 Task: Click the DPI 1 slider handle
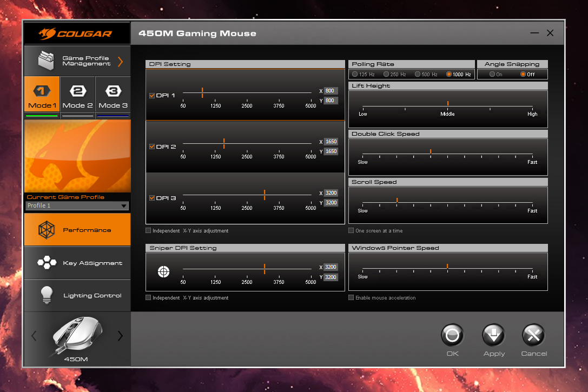tap(202, 92)
